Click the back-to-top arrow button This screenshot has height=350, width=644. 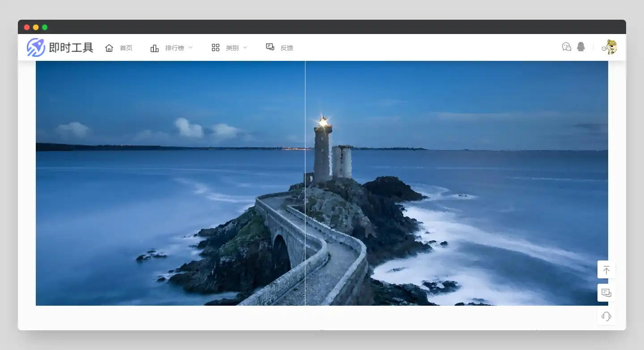pyautogui.click(x=606, y=270)
